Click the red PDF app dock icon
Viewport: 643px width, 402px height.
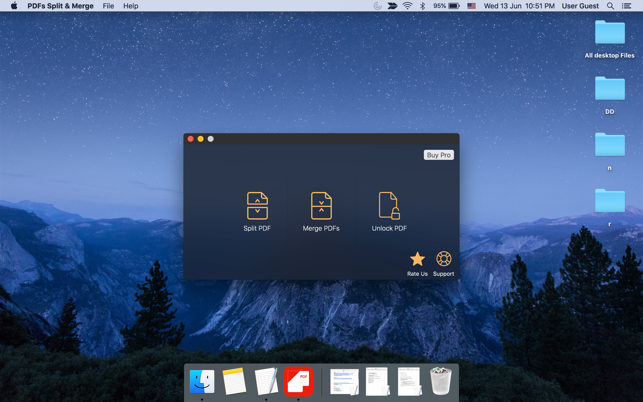298,380
